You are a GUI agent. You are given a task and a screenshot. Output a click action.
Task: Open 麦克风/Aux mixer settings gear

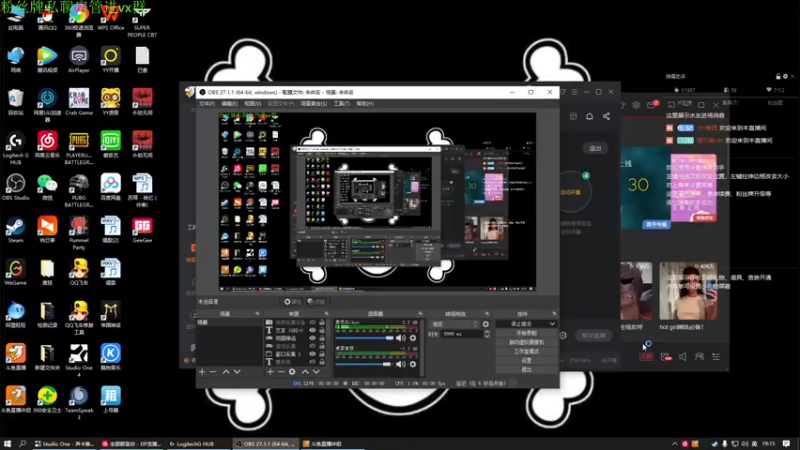pos(413,338)
